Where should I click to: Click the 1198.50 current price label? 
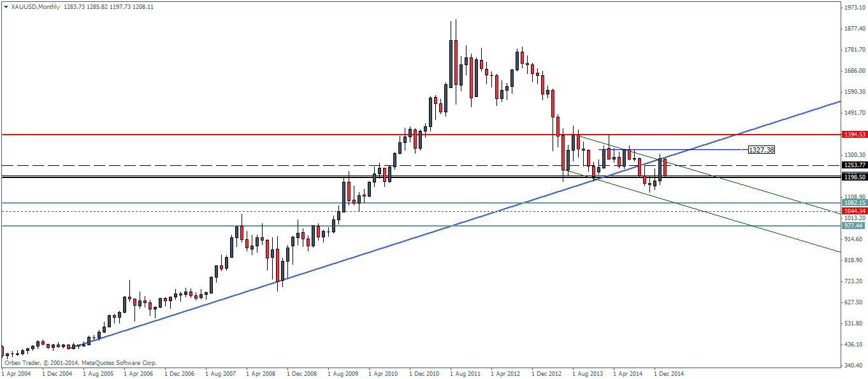[853, 177]
